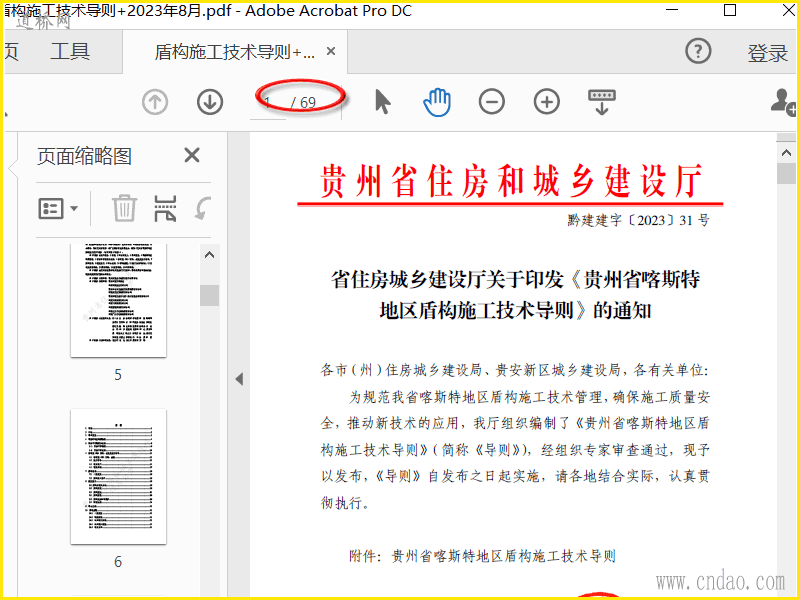Minimize the Acrobat window
Viewport: 800px width, 600px height.
pos(672,10)
